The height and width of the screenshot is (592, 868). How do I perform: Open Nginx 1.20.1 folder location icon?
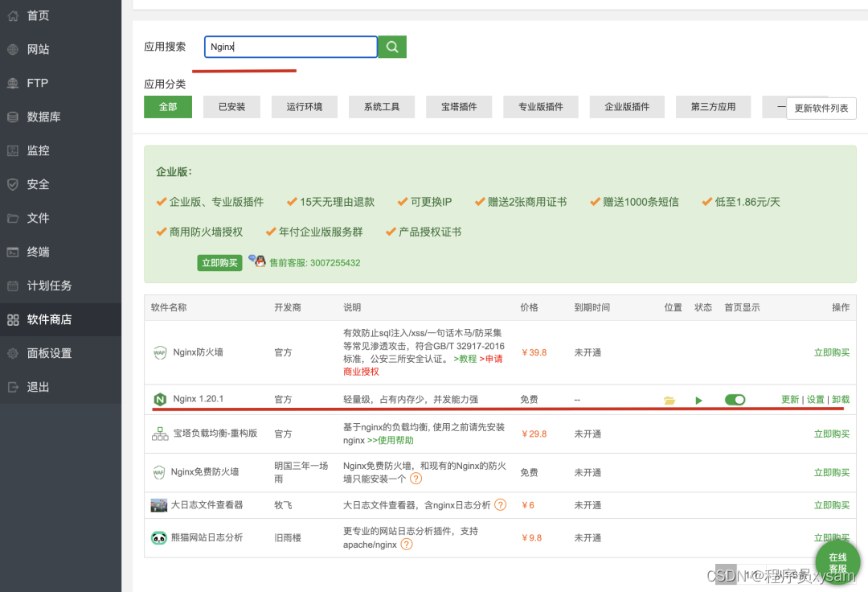669,401
